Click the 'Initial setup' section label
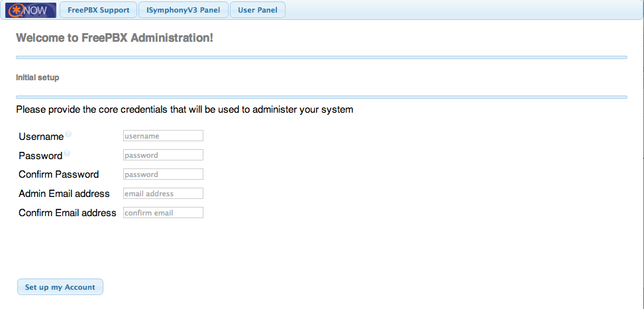 (x=37, y=78)
